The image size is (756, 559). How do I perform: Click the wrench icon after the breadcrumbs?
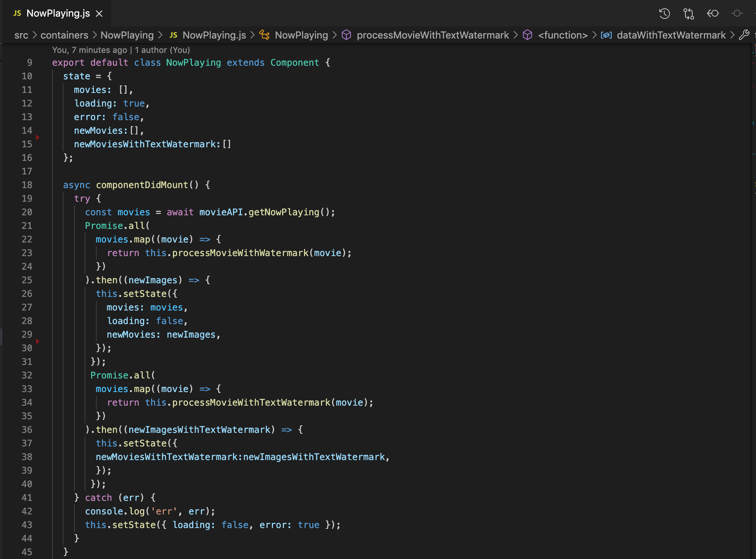744,35
